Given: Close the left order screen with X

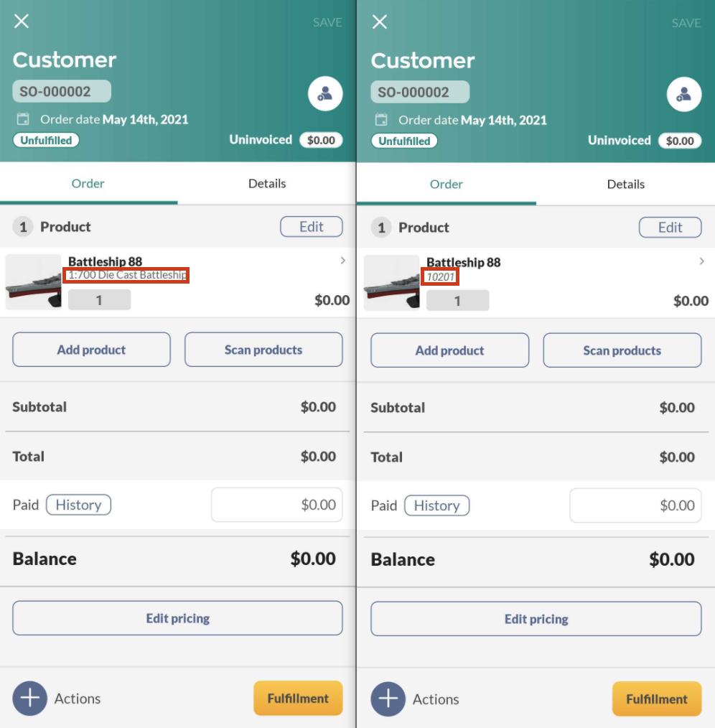Looking at the screenshot, I should click(22, 21).
